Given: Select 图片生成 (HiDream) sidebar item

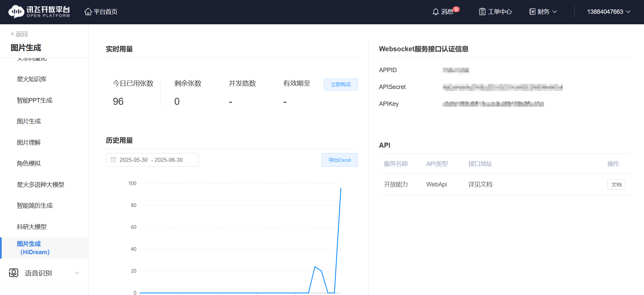Looking at the screenshot, I should pos(45,248).
